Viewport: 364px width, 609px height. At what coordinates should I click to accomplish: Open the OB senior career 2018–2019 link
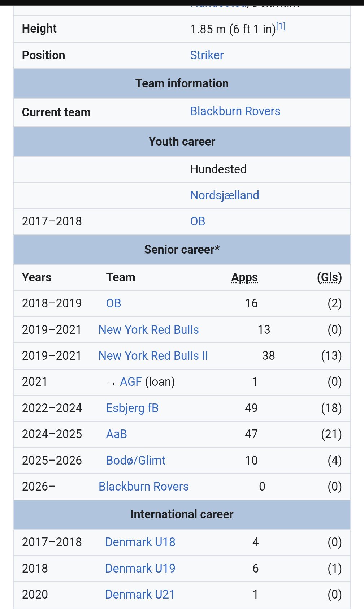(113, 303)
